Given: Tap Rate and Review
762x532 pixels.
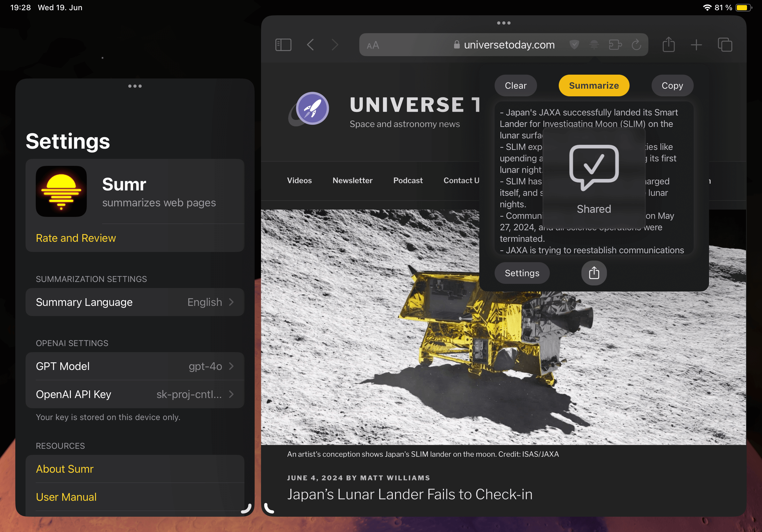Looking at the screenshot, I should pyautogui.click(x=76, y=238).
